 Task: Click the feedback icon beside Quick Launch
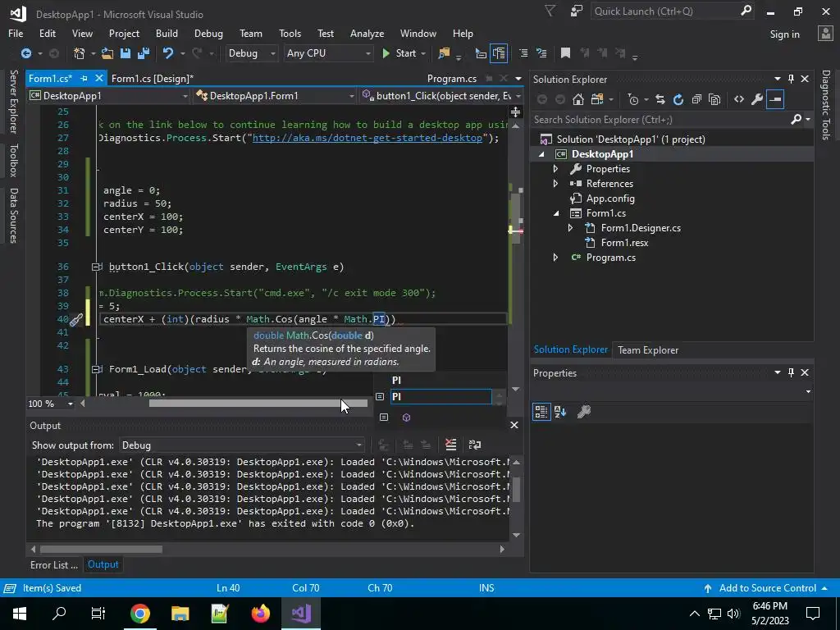(577, 11)
